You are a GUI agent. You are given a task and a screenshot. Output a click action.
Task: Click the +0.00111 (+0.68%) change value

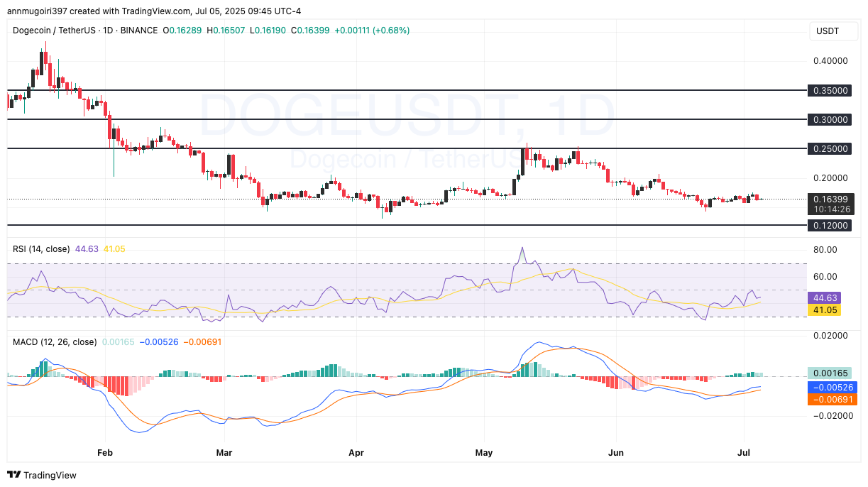(372, 31)
